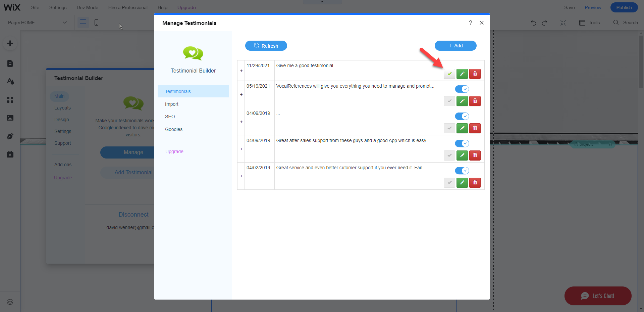The image size is (644, 312).
Task: Expand the 11/29/2021 row with plus
Action: pyautogui.click(x=241, y=71)
